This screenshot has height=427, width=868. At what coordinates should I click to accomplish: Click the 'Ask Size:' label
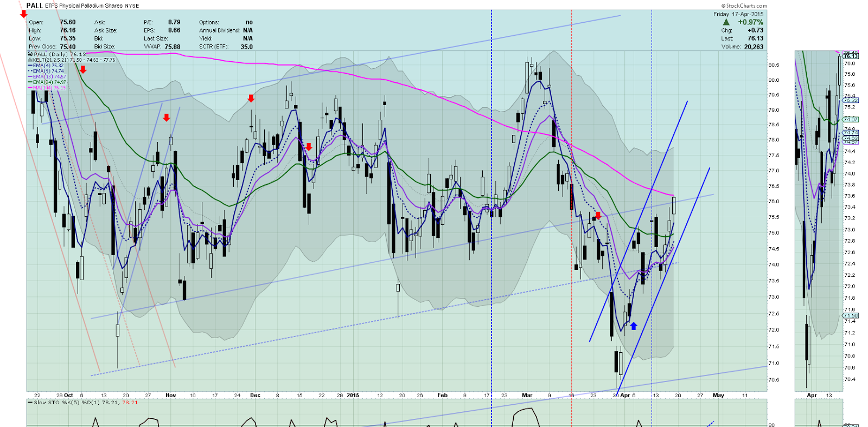pos(106,30)
